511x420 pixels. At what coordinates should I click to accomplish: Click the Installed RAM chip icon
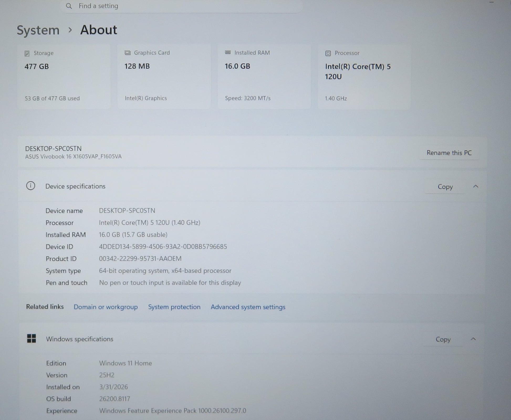[x=228, y=52]
